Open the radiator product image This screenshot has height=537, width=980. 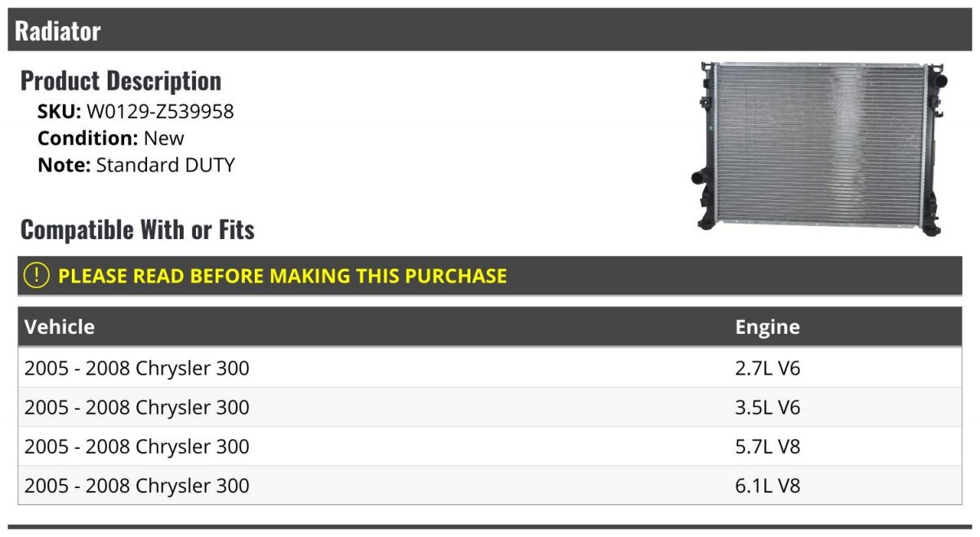[822, 148]
